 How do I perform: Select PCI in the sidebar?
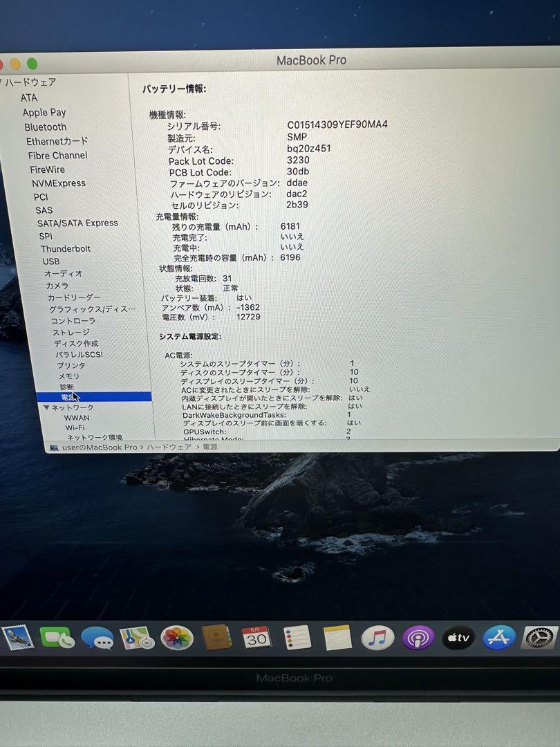41,196
